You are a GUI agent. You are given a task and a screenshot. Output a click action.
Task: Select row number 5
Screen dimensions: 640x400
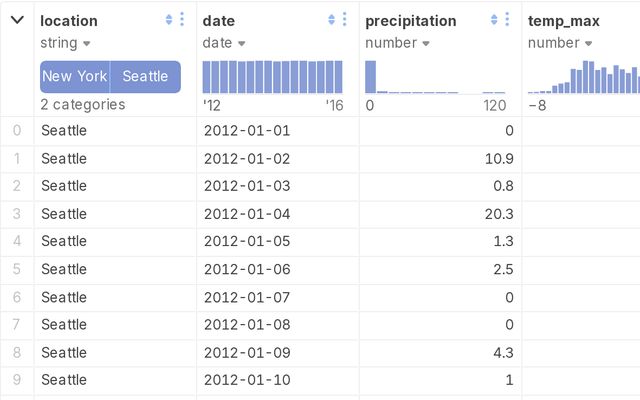coord(16,269)
